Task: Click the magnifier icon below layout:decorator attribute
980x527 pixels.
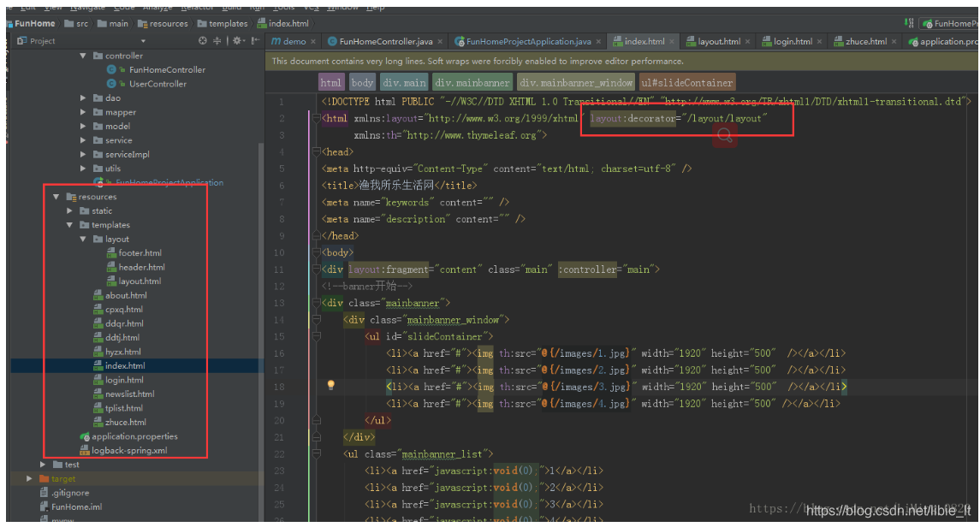Action: point(725,134)
